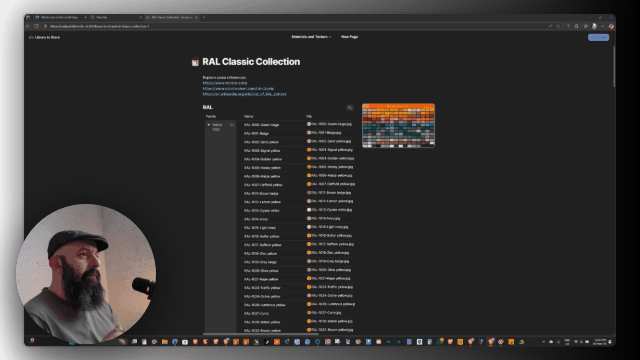Open the ralcolor.com reference link

225,83
